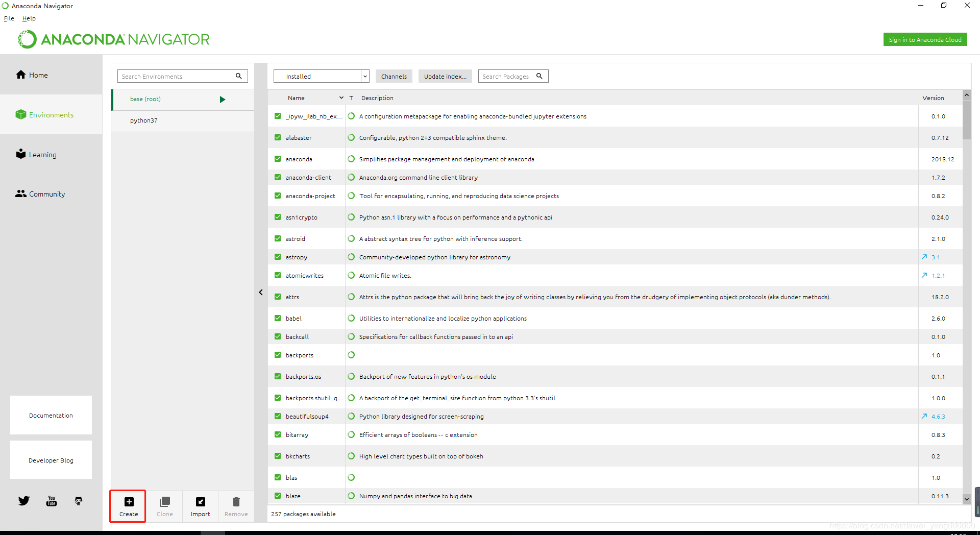Image resolution: width=980 pixels, height=535 pixels.
Task: Click the magnifier icon in Search Packages
Action: click(539, 76)
